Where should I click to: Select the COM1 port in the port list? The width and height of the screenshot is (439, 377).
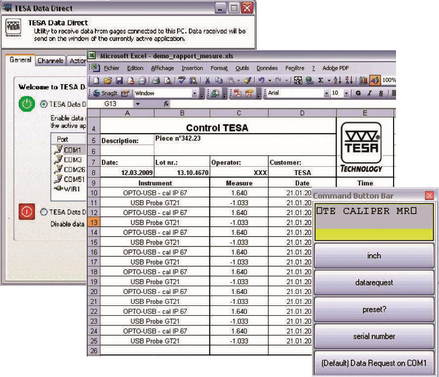(x=69, y=150)
